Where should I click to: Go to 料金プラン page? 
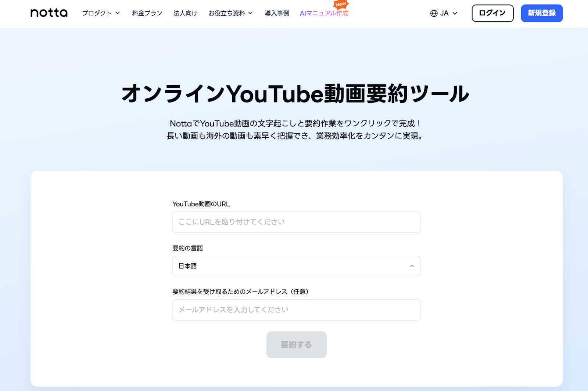coord(147,13)
